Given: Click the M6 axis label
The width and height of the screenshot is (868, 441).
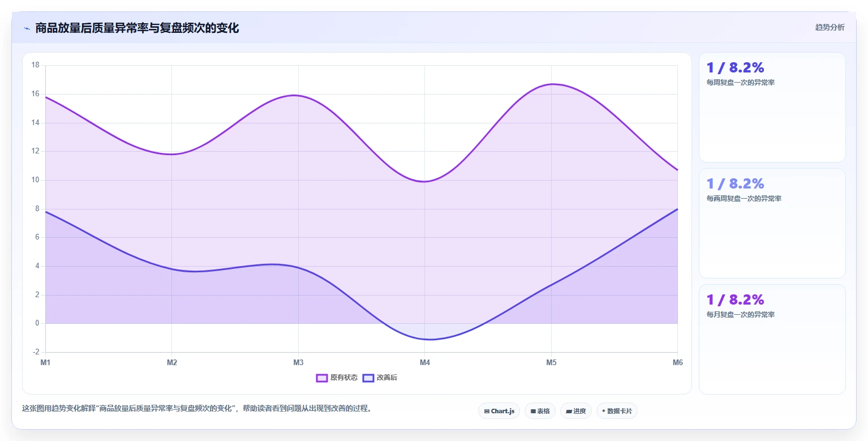Looking at the screenshot, I should [x=677, y=362].
